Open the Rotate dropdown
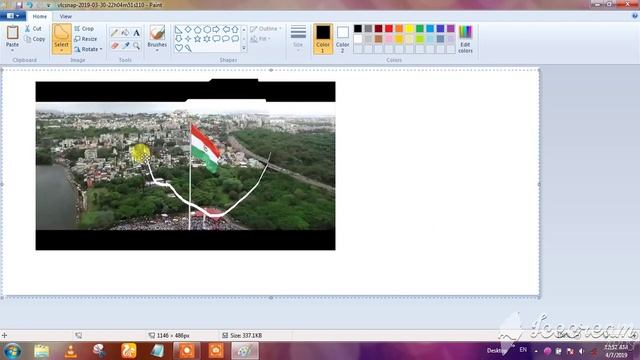Image resolution: width=640 pixels, height=360 pixels. click(x=88, y=49)
